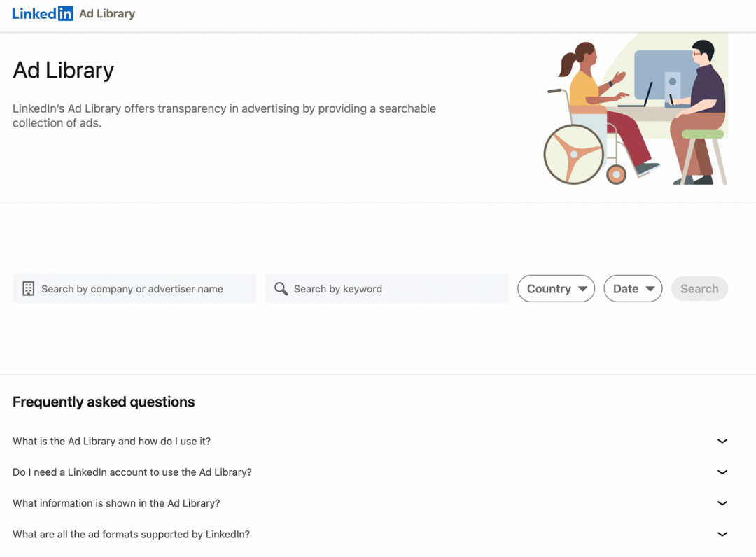Open the Date filter dropdown
The height and width of the screenshot is (557, 756).
pos(633,288)
